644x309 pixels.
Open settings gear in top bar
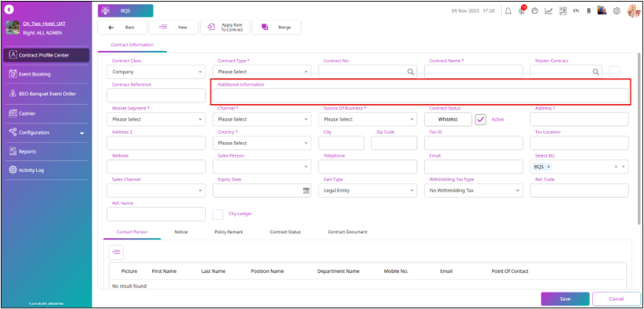(x=616, y=11)
